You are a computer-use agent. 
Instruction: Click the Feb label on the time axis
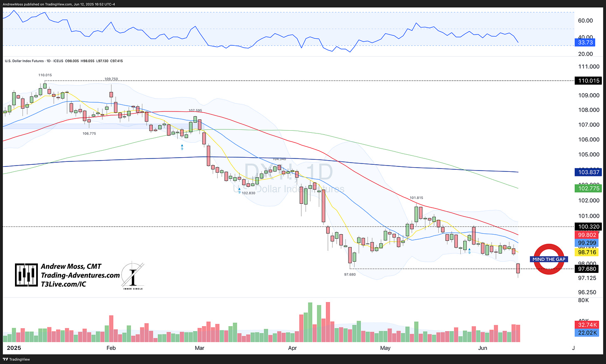[x=111, y=348]
